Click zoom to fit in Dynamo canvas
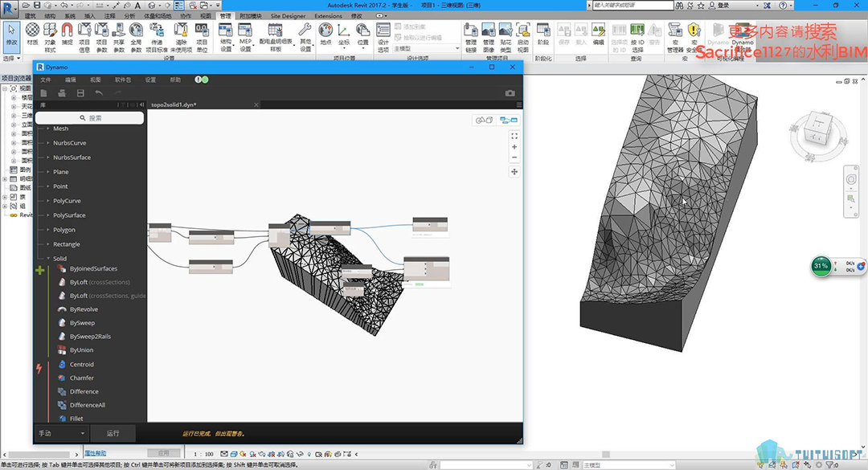 514,137
